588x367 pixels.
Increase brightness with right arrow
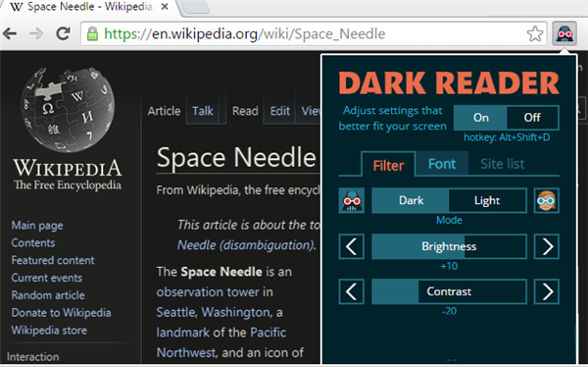point(547,246)
